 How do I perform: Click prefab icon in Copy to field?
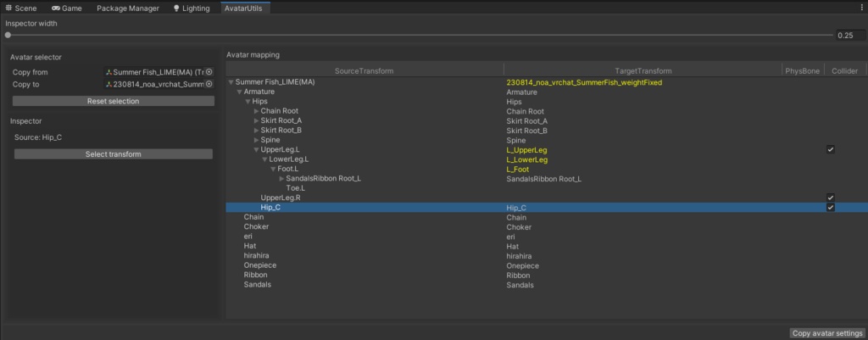point(109,85)
